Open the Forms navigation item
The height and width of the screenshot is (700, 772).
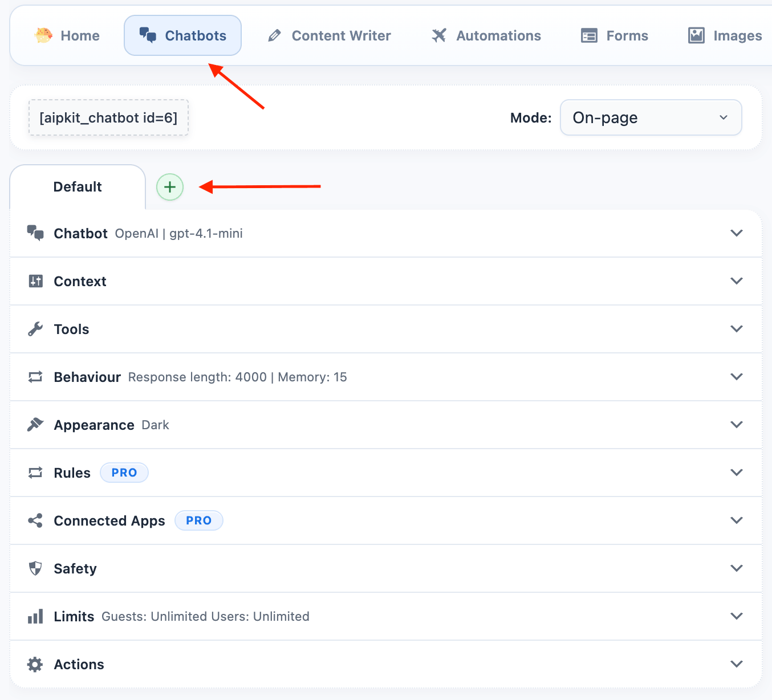[x=615, y=36]
